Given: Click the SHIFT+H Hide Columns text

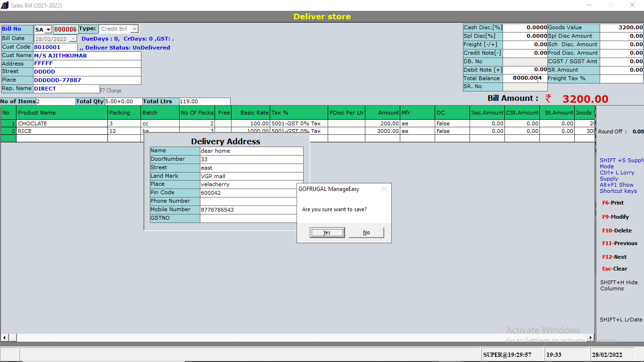Looking at the screenshot, I should coord(619,285).
